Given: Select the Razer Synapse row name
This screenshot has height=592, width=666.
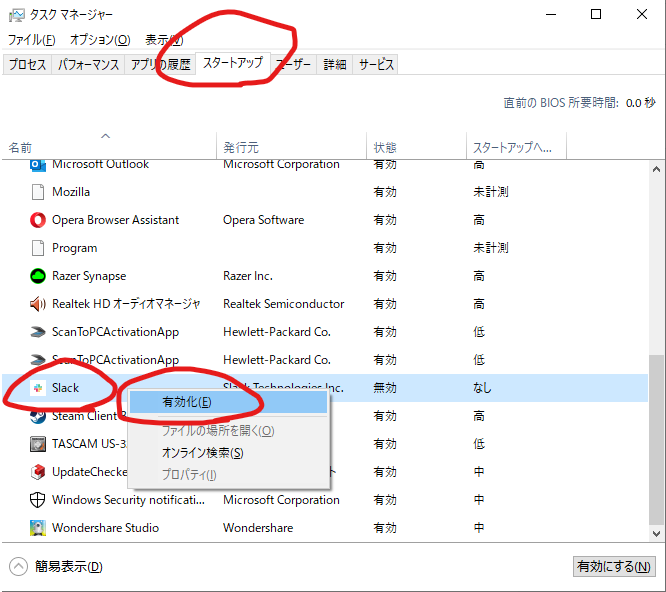Looking at the screenshot, I should (x=89, y=276).
